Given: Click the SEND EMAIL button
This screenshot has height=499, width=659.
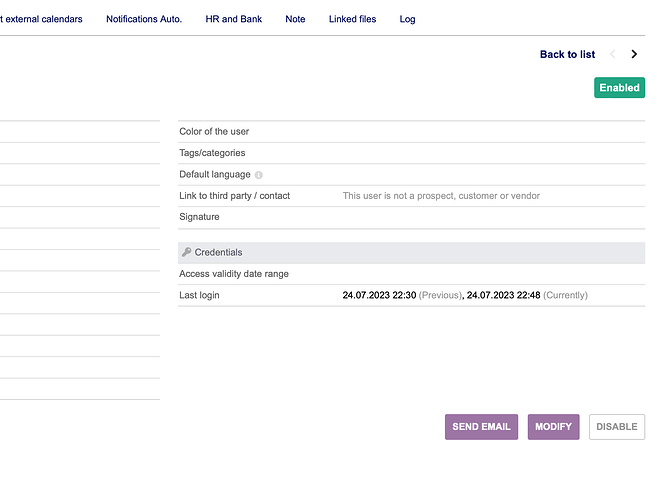Looking at the screenshot, I should tap(481, 427).
